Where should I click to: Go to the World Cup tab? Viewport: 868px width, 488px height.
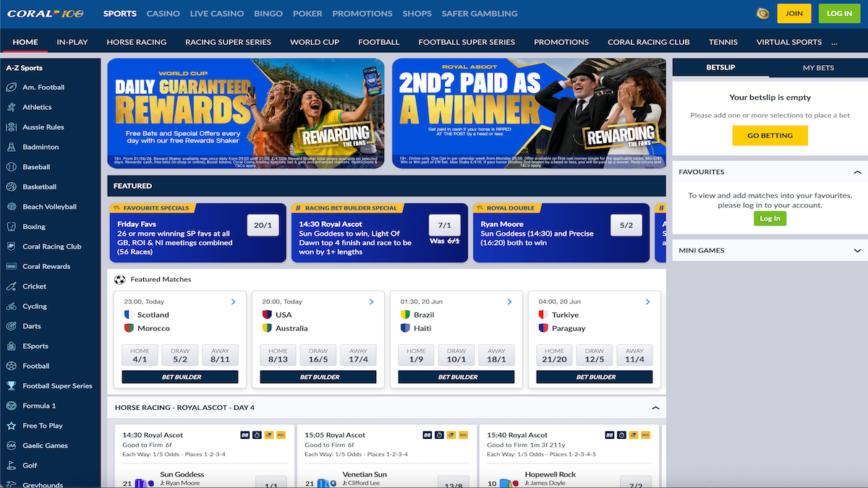[315, 42]
